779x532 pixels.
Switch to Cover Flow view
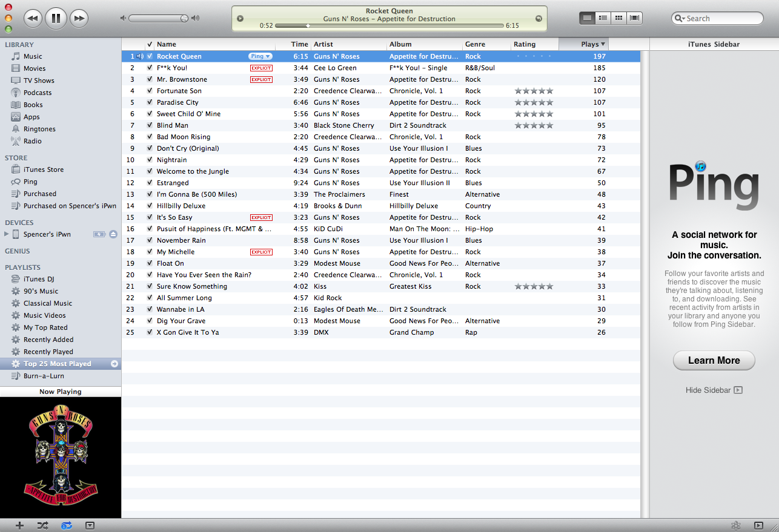pos(634,18)
